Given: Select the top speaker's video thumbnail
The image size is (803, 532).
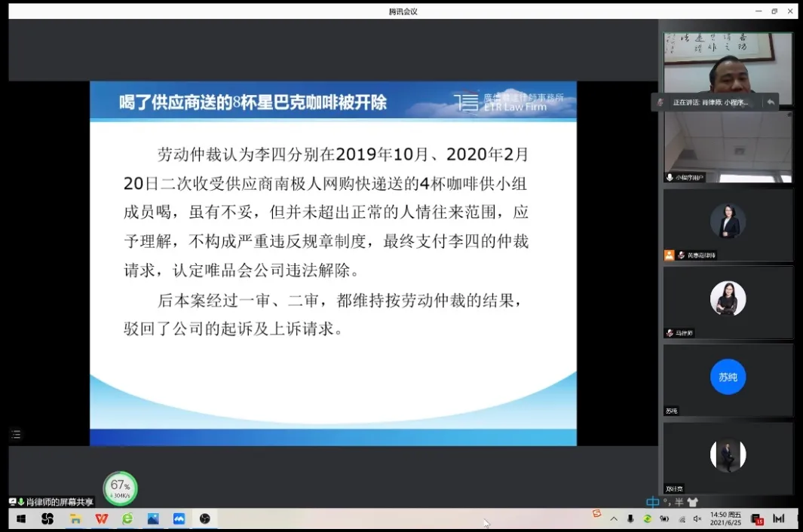Looking at the screenshot, I should point(728,64).
